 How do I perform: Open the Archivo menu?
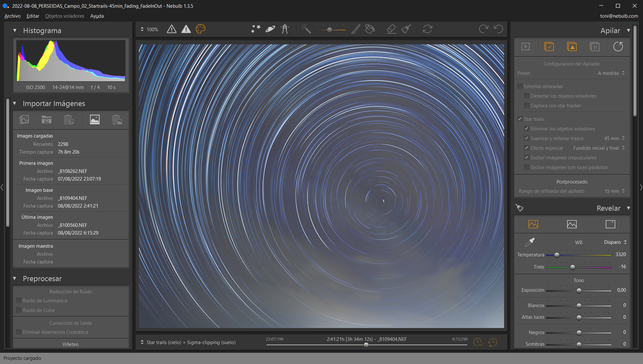[x=13, y=16]
